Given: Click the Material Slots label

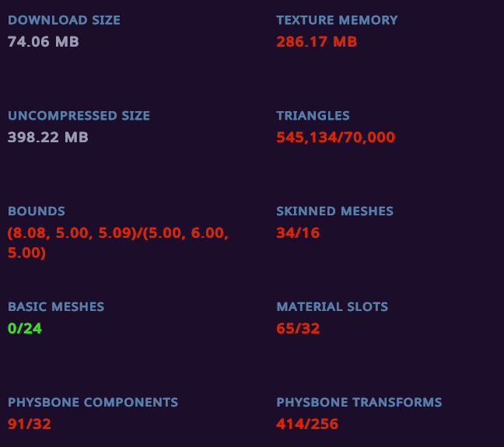Looking at the screenshot, I should (x=332, y=307).
